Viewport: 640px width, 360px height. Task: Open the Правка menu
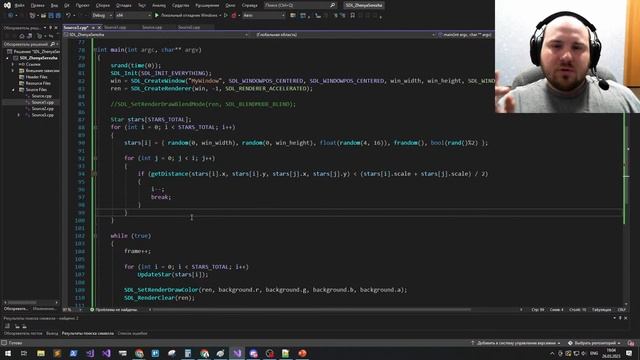click(38, 6)
